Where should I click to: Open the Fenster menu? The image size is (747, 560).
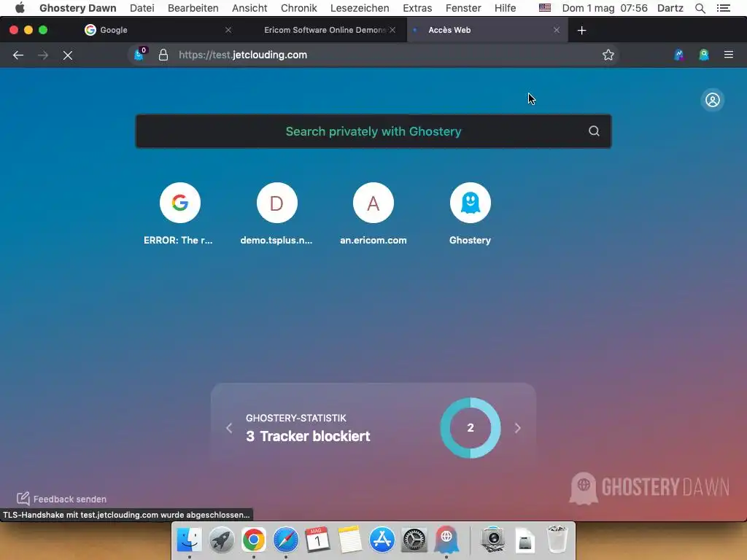pyautogui.click(x=463, y=8)
